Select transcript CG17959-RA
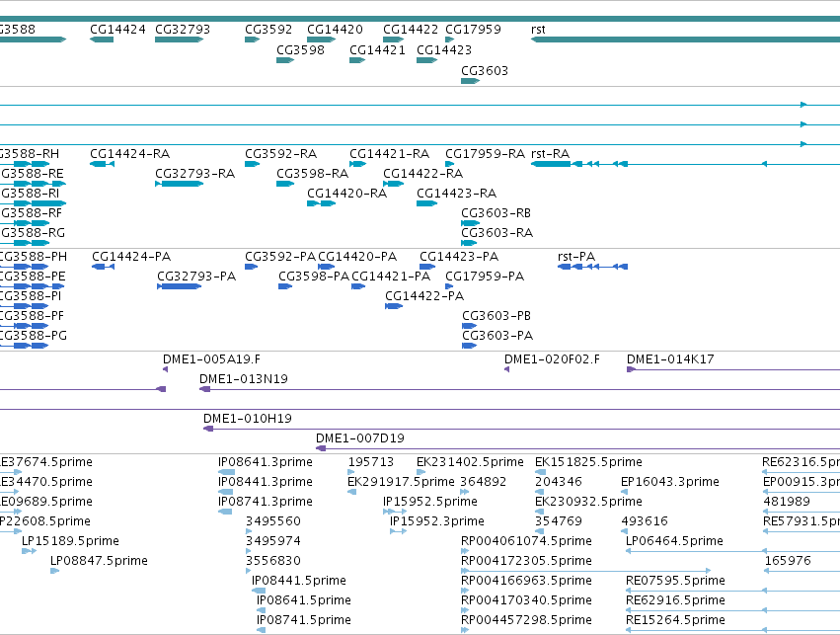 click(x=486, y=154)
